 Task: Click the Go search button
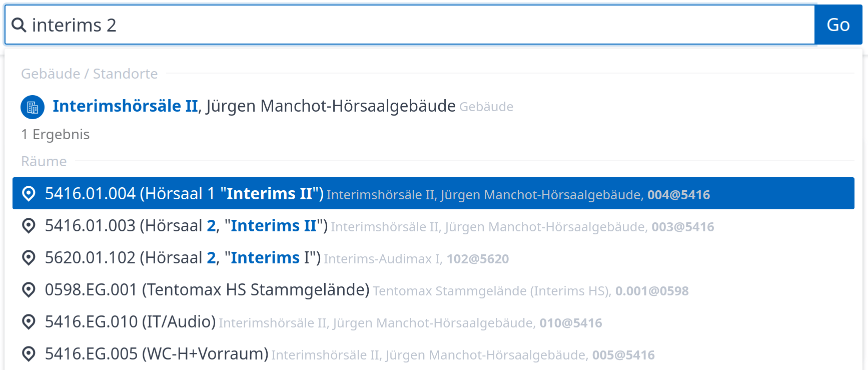(x=838, y=25)
